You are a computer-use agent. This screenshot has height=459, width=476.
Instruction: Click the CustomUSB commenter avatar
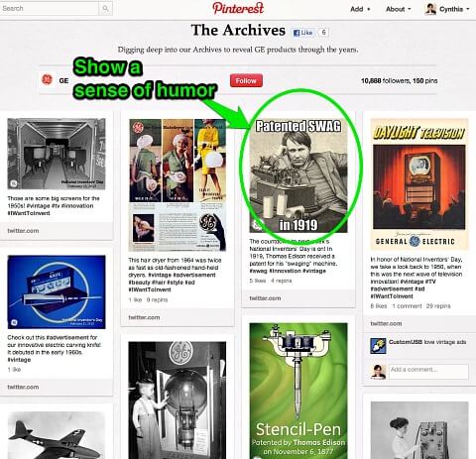click(x=378, y=346)
